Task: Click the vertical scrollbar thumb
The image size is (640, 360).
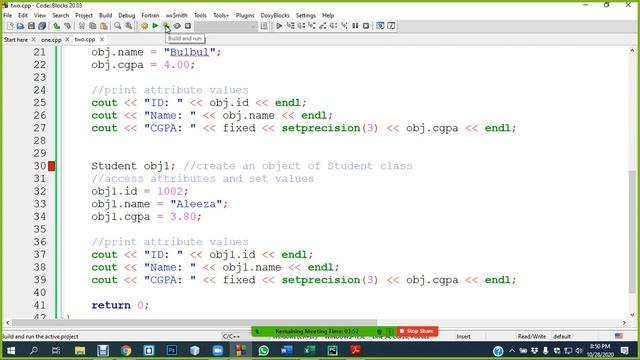Action: pos(632,231)
